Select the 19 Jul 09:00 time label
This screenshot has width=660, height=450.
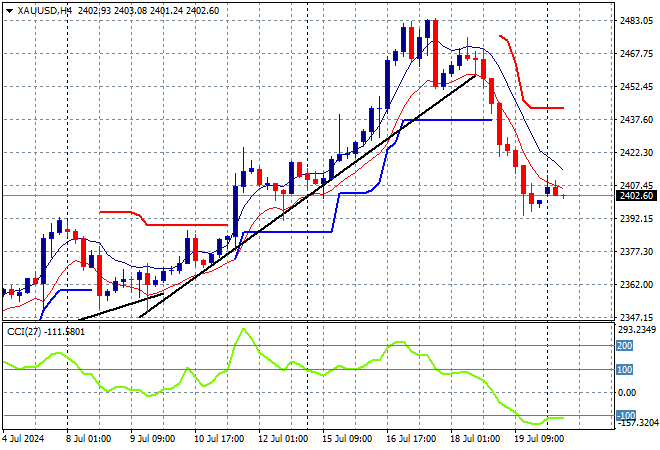[x=539, y=439]
